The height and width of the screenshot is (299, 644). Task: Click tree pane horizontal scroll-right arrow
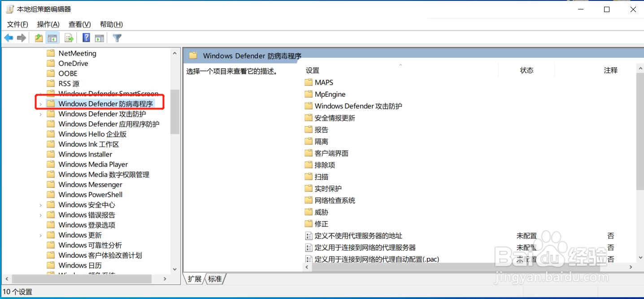pyautogui.click(x=165, y=279)
